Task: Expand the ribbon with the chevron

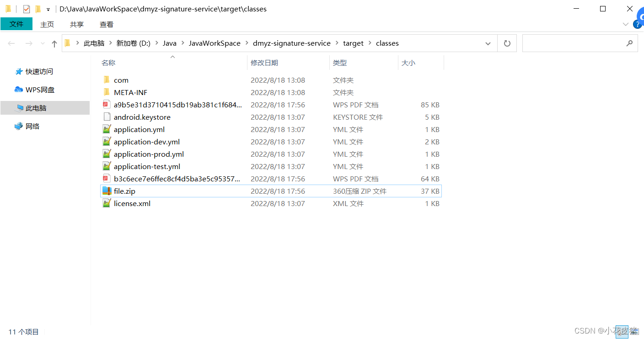Action: coord(626,24)
